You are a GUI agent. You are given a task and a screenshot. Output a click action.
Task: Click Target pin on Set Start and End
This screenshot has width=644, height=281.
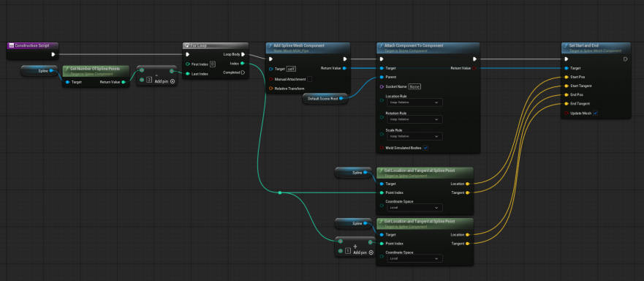pyautogui.click(x=567, y=68)
